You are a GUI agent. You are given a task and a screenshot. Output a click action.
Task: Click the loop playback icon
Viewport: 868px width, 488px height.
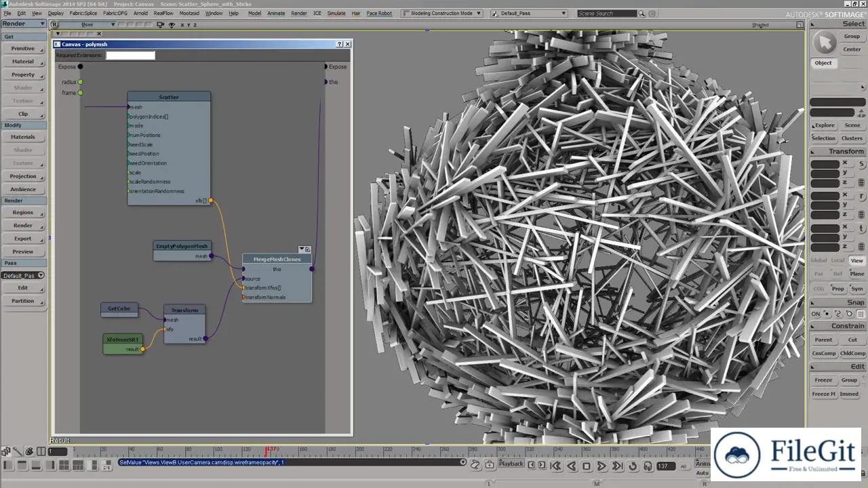point(633,466)
